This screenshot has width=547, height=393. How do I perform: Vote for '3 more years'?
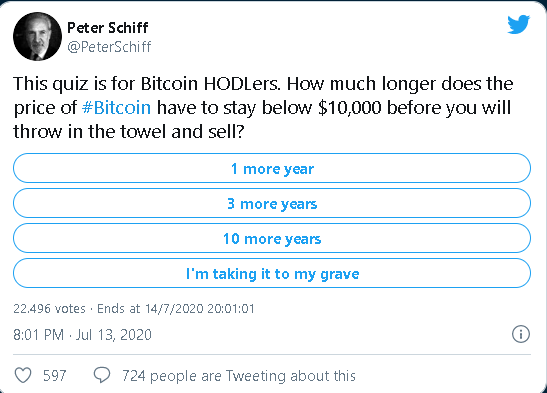pyautogui.click(x=272, y=203)
